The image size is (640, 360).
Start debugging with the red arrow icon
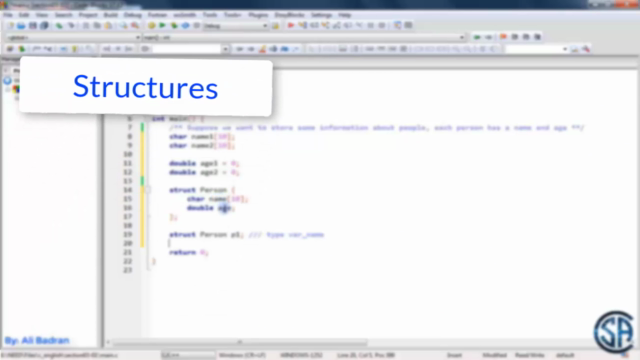[x=291, y=26]
